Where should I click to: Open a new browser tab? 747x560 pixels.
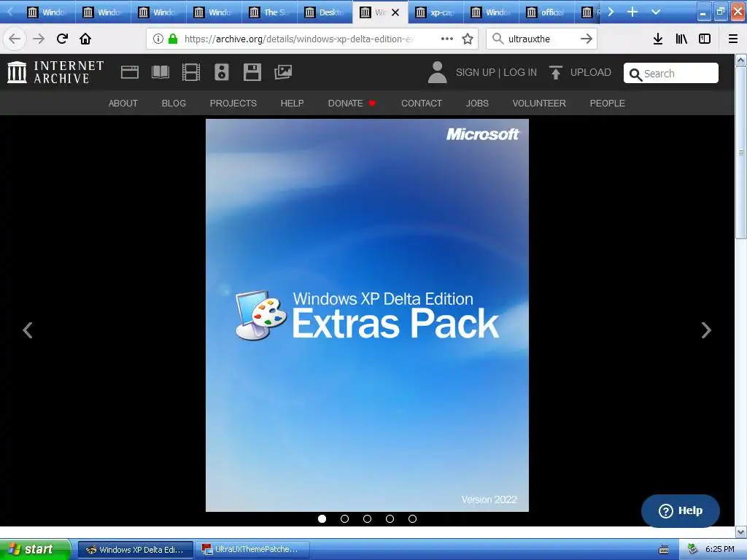tap(632, 12)
